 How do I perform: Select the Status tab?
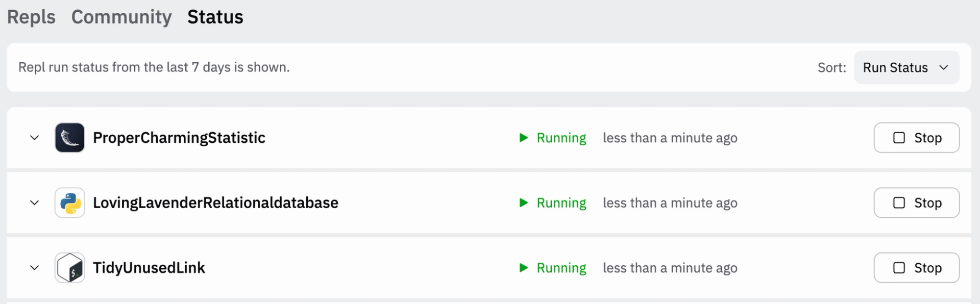pos(215,17)
